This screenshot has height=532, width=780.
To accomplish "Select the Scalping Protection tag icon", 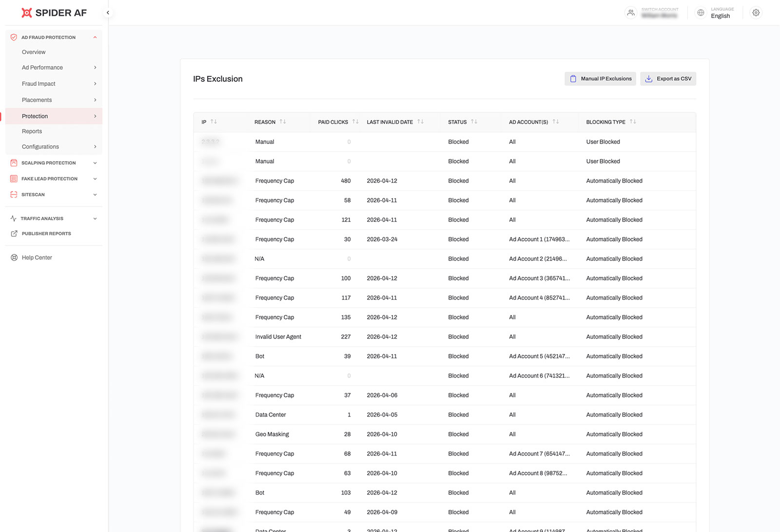I will point(13,163).
